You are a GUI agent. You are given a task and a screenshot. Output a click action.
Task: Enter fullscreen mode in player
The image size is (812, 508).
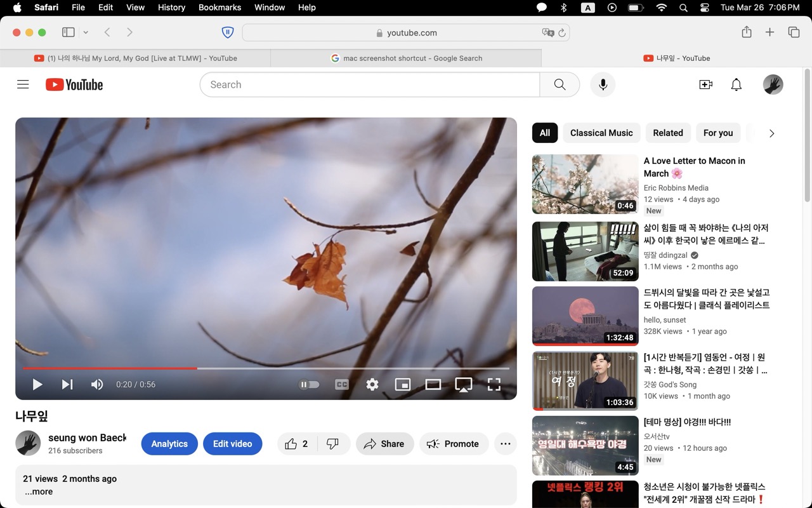[x=494, y=384]
